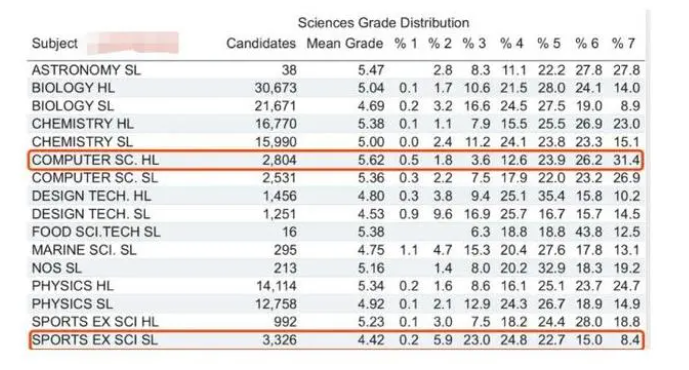This screenshot has width=689, height=370.
Task: Click the % 1 column header
Action: click(406, 44)
